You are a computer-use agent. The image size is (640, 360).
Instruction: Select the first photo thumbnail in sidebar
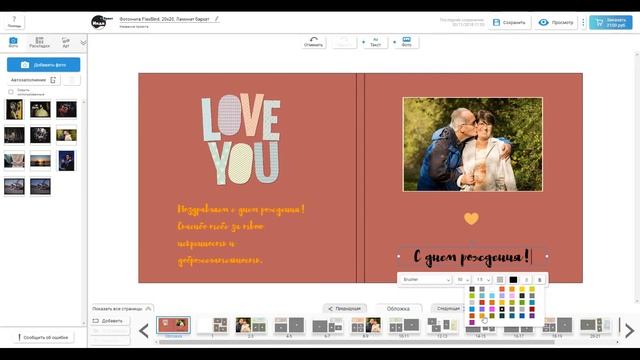(14, 109)
